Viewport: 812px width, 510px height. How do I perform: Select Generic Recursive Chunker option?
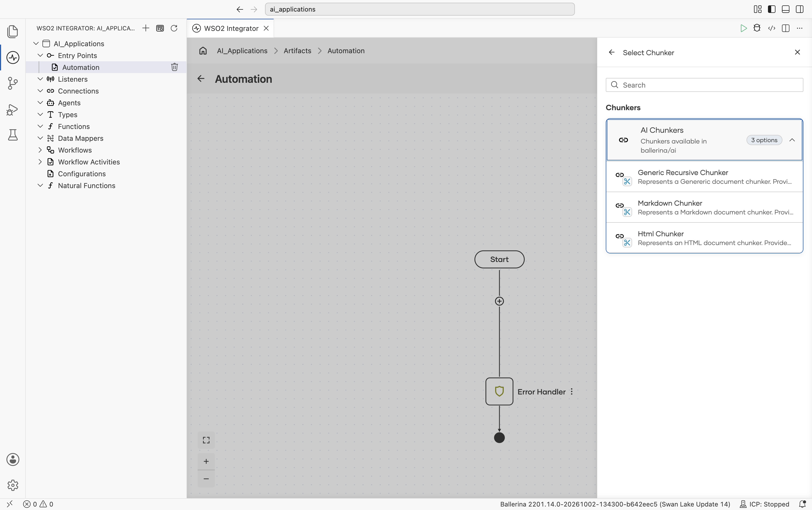click(x=705, y=177)
